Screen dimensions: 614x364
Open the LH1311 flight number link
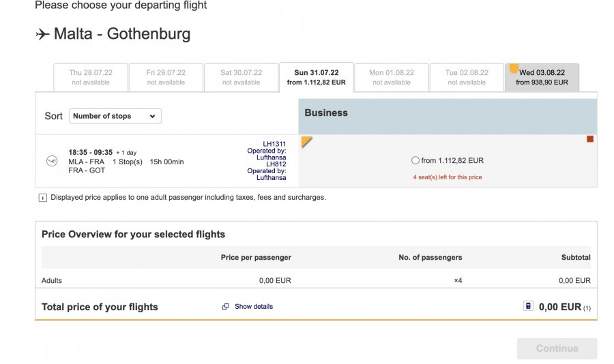tap(274, 144)
